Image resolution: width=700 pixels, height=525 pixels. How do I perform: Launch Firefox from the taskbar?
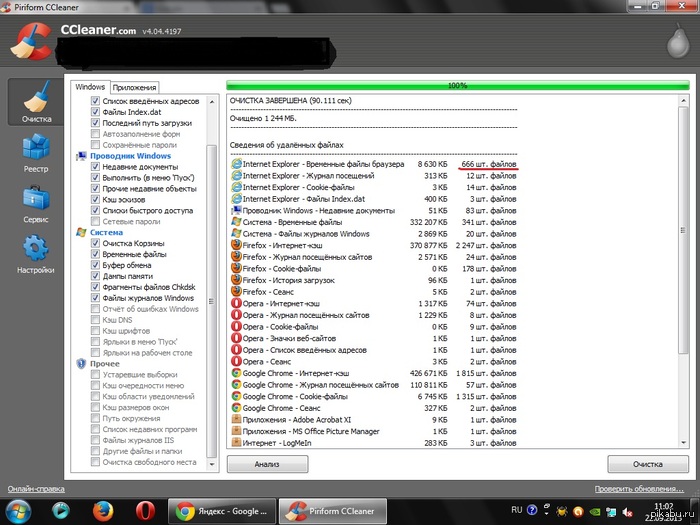pyautogui.click(x=103, y=511)
